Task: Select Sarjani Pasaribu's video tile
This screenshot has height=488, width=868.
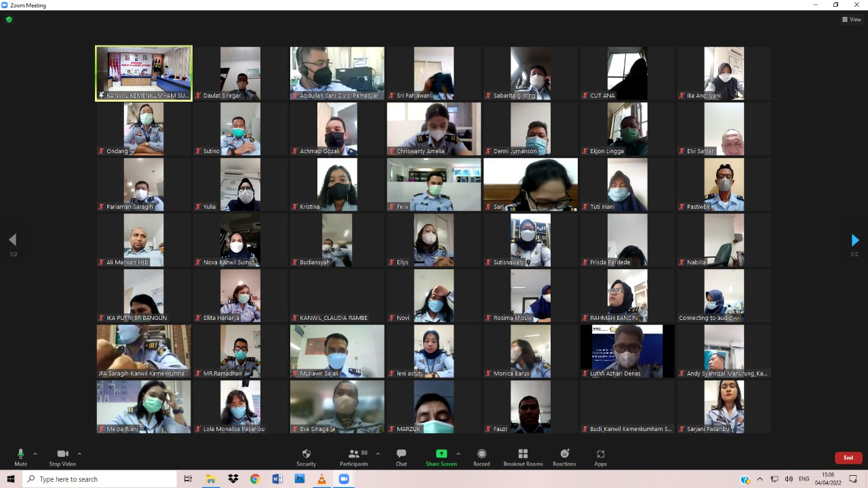Action: point(724,407)
